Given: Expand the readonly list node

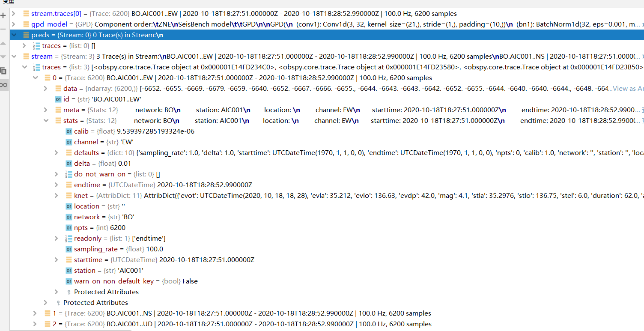Looking at the screenshot, I should tap(56, 238).
